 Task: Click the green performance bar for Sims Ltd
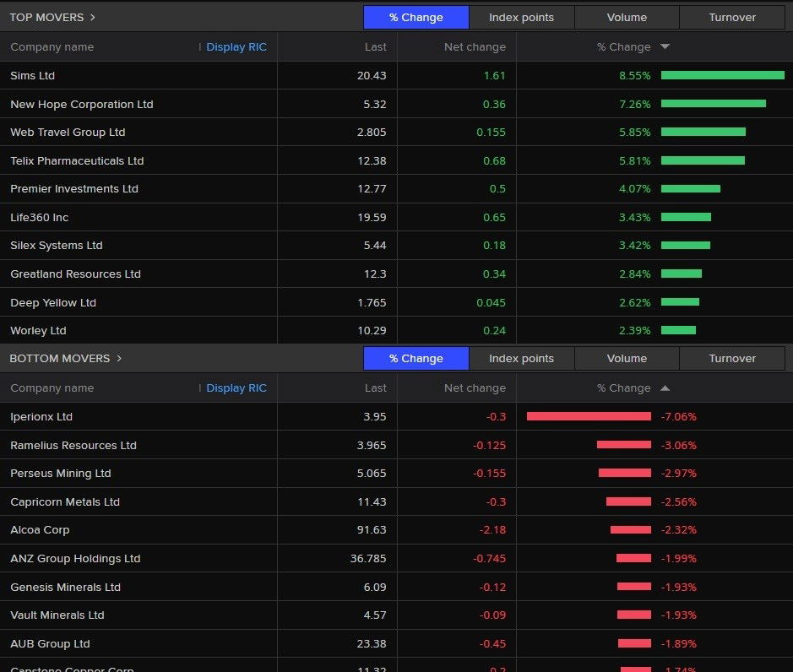(722, 74)
